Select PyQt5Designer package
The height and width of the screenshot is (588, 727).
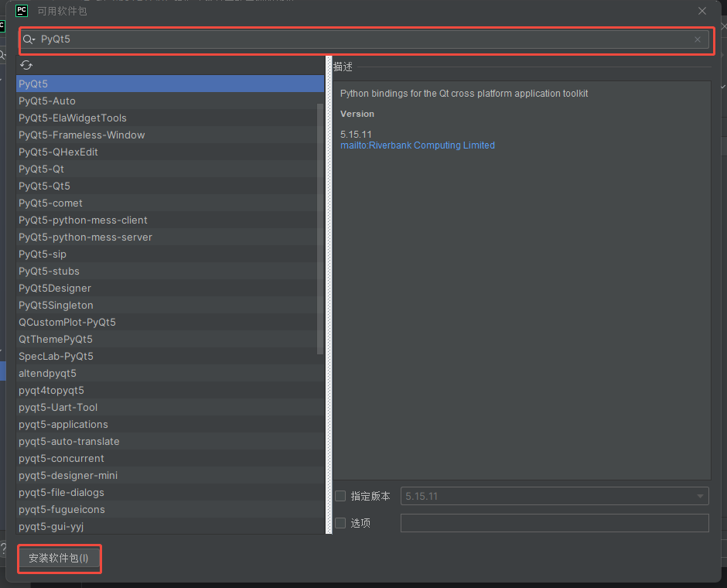[x=170, y=288]
